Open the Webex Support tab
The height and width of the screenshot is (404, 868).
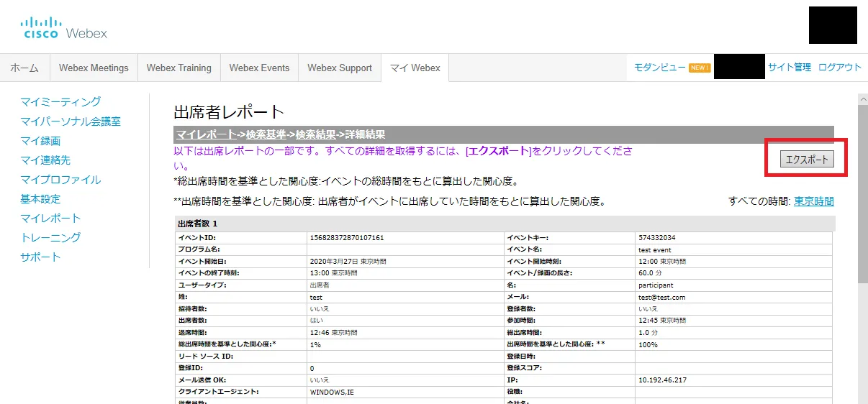[x=339, y=68]
